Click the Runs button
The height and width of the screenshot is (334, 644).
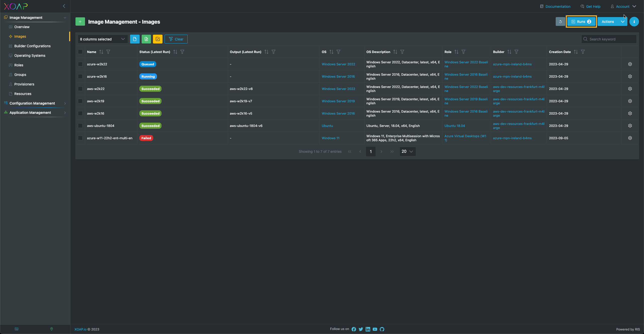click(x=581, y=22)
